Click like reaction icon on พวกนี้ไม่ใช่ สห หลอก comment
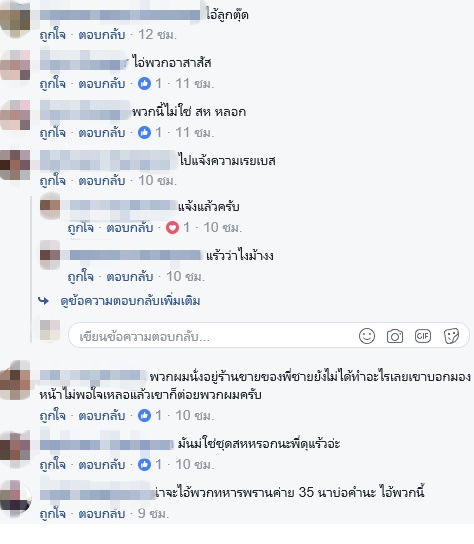Screen dimensions: 474x544 coord(144,133)
